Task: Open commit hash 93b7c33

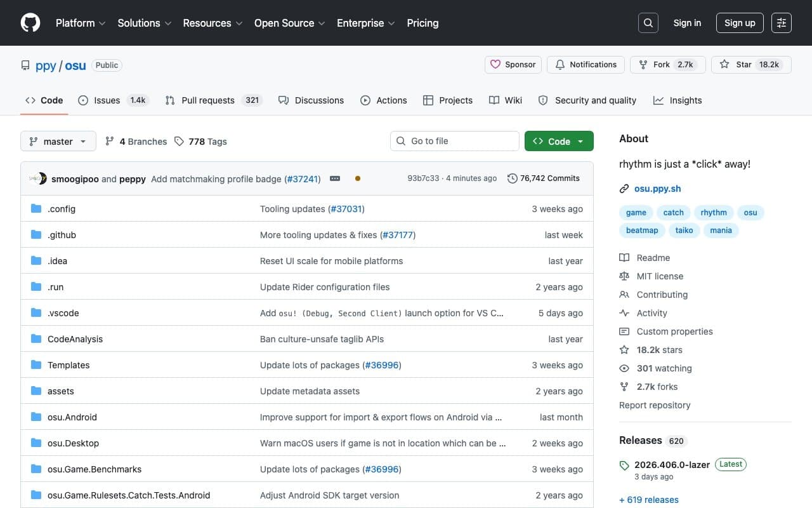Action: (x=423, y=178)
